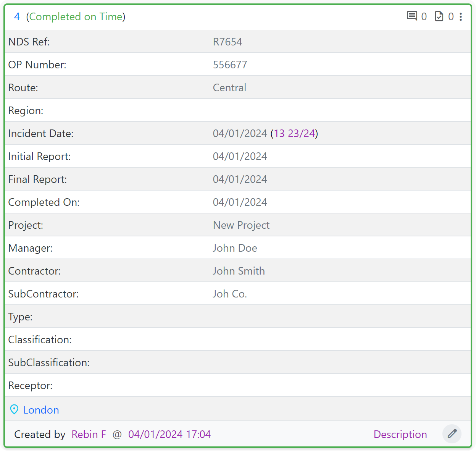
Task: Click the Classification label
Action: [x=40, y=339]
